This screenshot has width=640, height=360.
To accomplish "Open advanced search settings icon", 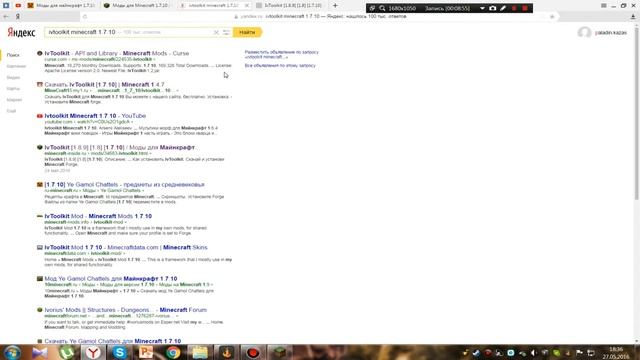I will tap(226, 32).
